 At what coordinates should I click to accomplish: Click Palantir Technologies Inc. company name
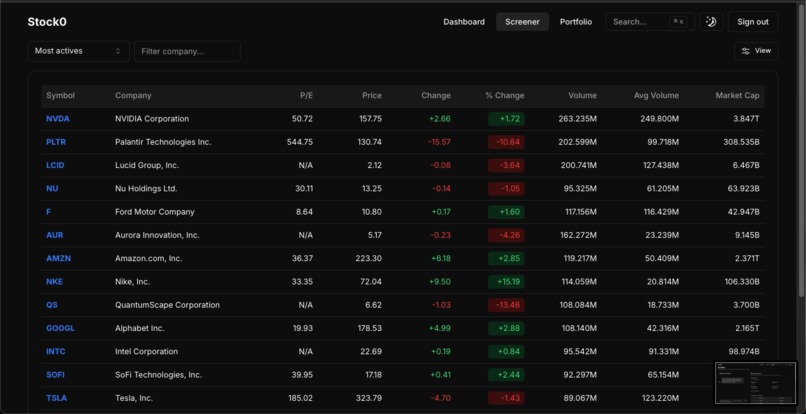tap(163, 142)
